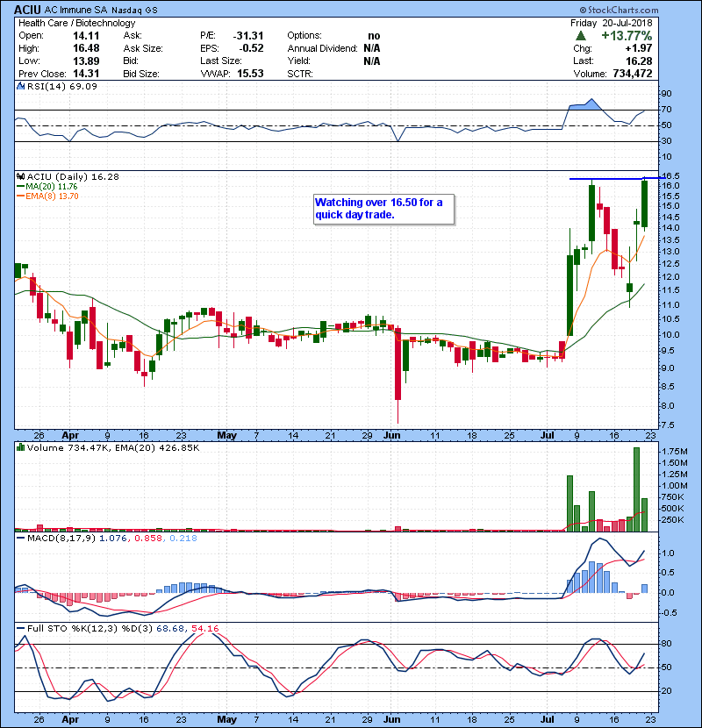Click the percent change +13.77%
Image resolution: width=702 pixels, height=728 pixels.
pos(627,36)
